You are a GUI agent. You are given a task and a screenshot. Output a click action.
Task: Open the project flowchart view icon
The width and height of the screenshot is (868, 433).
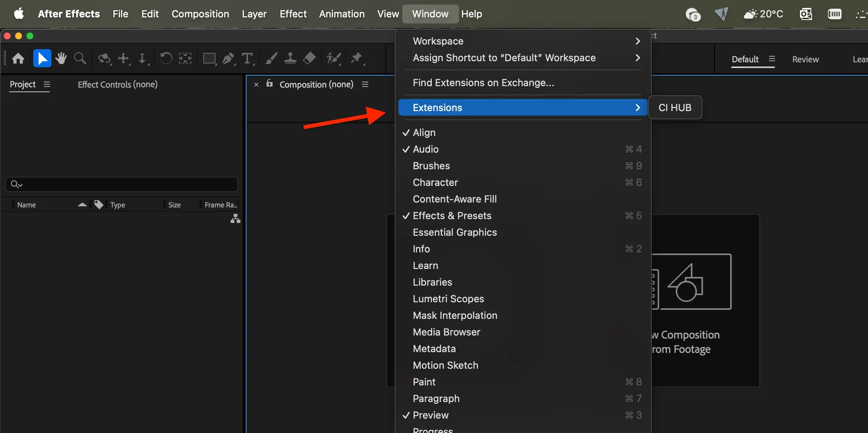pyautogui.click(x=236, y=219)
